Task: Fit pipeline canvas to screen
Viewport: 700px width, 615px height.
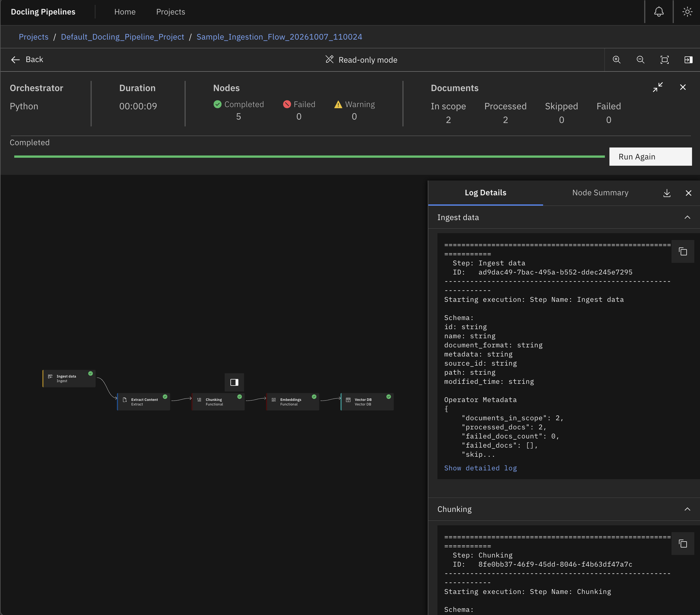Action: point(664,60)
